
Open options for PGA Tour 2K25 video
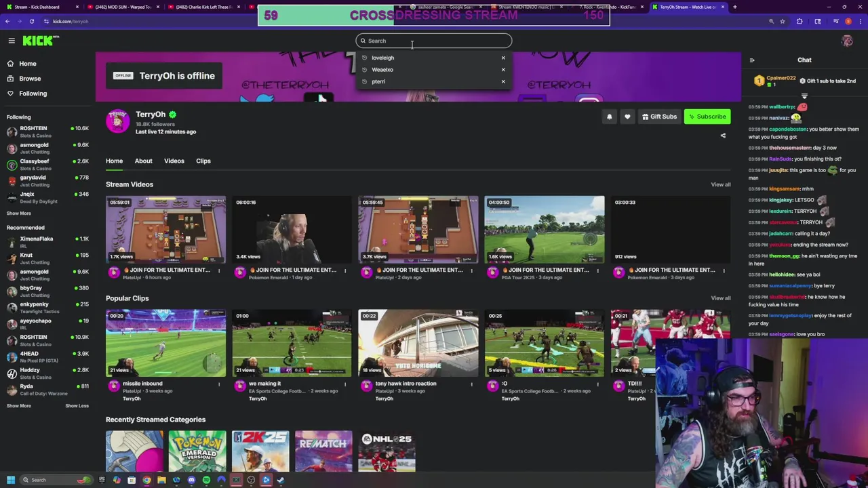point(597,270)
